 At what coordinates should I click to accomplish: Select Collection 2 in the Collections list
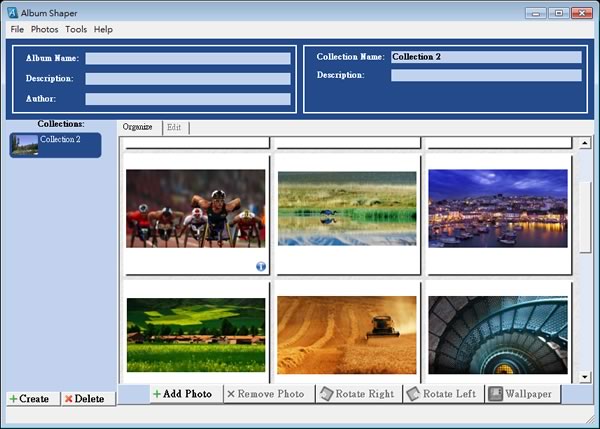tap(55, 145)
